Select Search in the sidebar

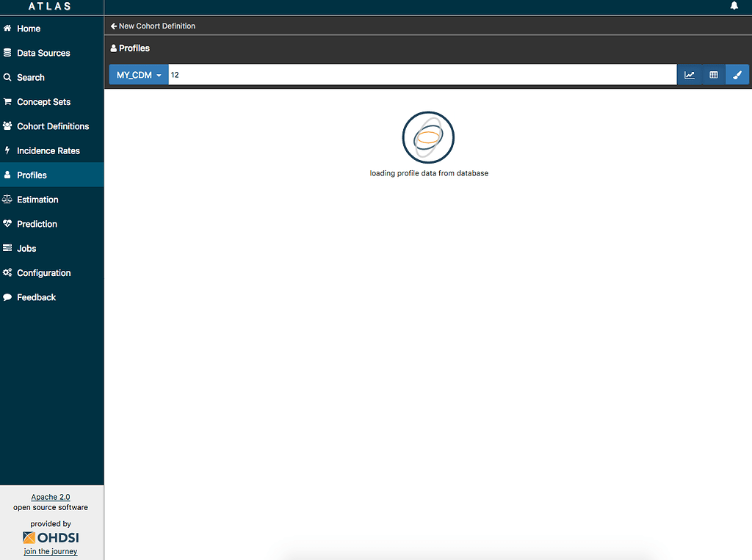[32, 77]
